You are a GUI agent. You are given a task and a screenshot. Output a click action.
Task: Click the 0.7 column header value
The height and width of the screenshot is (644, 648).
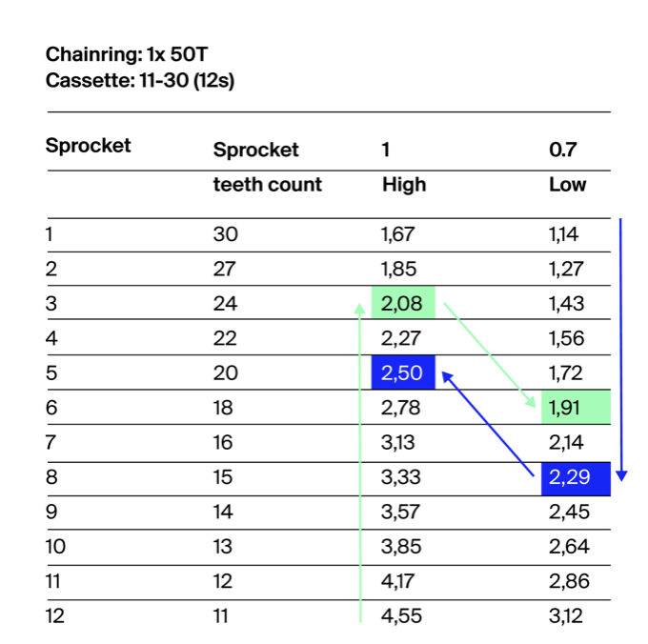[x=562, y=150]
